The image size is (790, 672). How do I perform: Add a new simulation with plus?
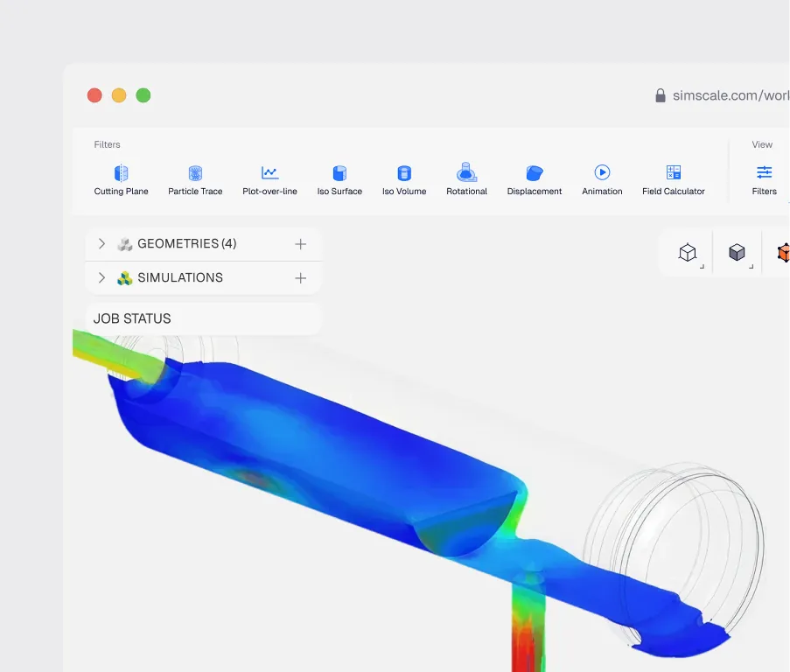300,278
